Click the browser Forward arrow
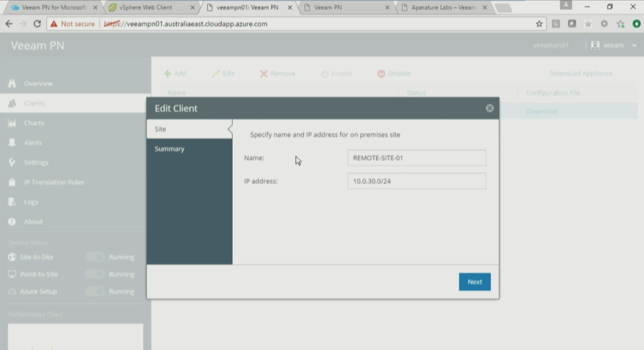Viewport: 644px width, 350px height. (23, 24)
